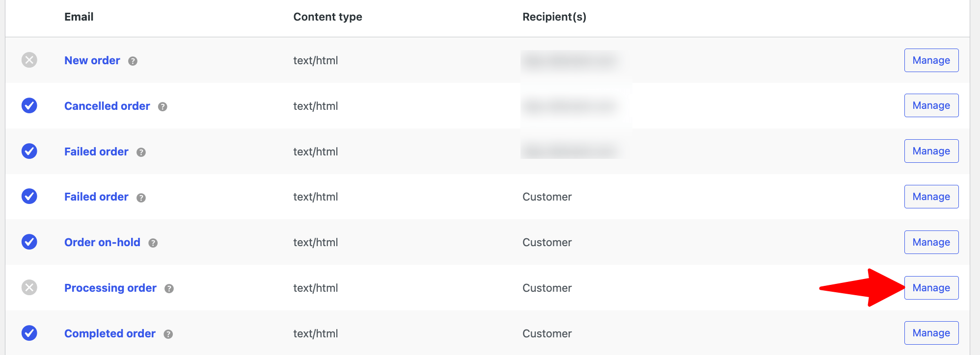The image size is (980, 355).
Task: Open the Cancelled order email link
Action: coord(107,106)
